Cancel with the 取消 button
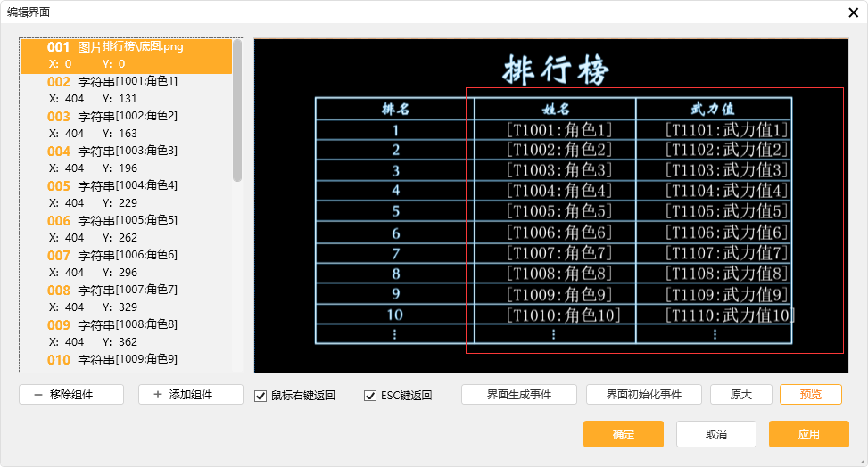Viewport: 868px width, 467px height. point(715,435)
